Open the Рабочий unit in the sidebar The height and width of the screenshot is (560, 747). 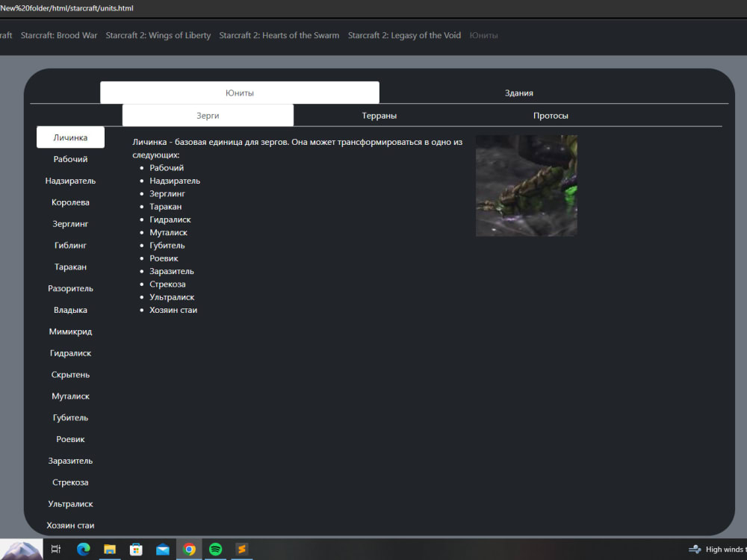pyautogui.click(x=70, y=159)
